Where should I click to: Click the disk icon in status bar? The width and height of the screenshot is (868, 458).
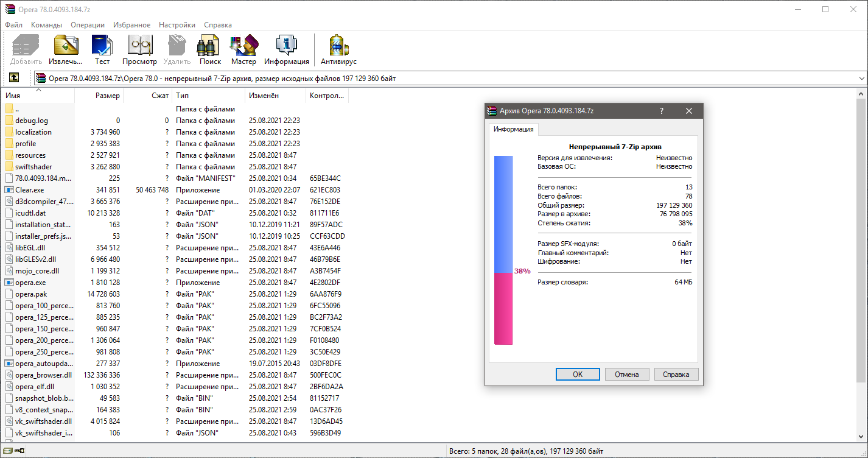coord(8,451)
